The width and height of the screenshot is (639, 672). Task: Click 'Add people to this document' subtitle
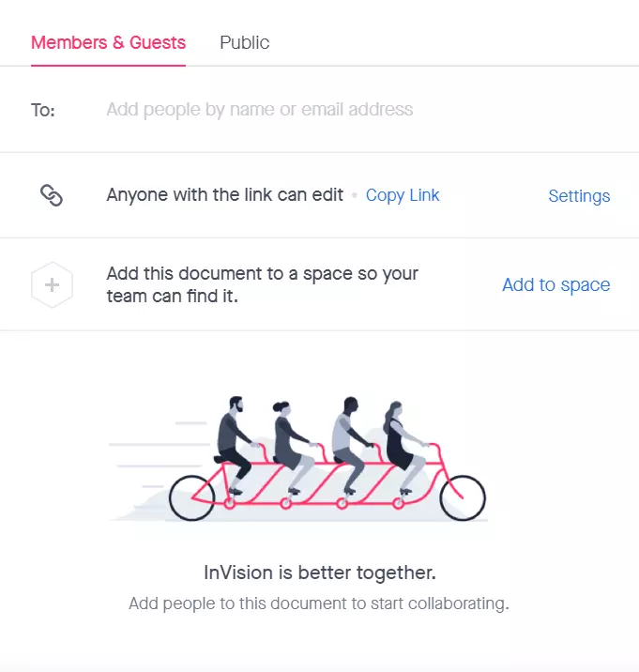click(319, 603)
